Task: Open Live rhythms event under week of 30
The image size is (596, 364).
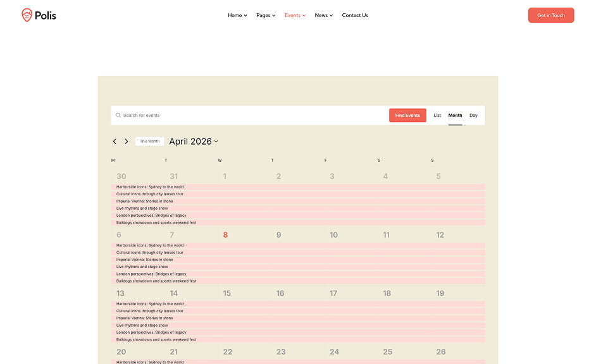Action: [298, 208]
